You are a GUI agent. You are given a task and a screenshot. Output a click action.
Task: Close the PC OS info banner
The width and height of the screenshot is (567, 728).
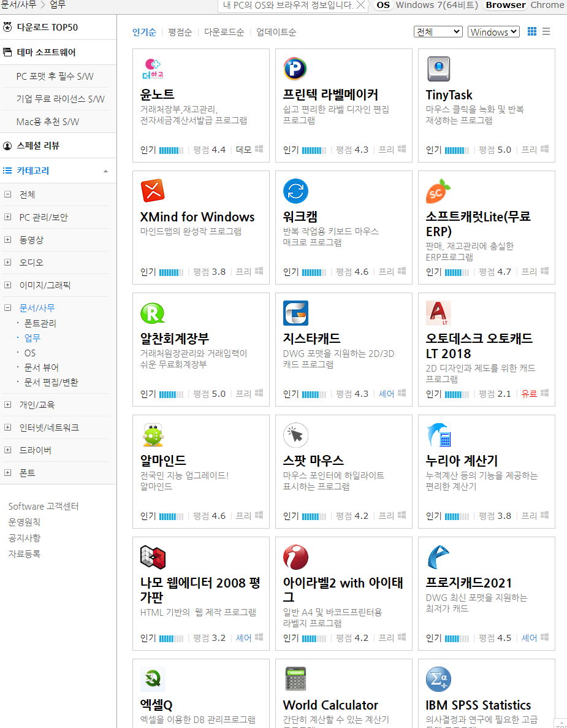click(360, 5)
